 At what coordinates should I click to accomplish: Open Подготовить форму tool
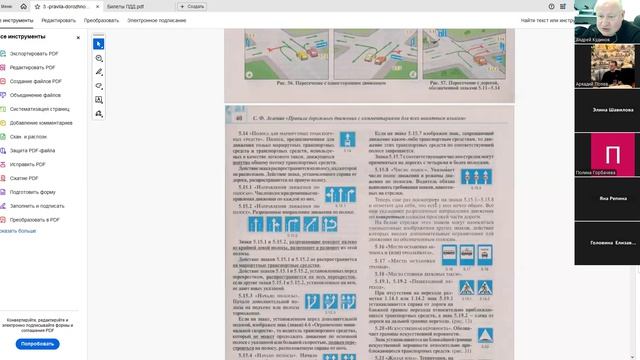32,192
